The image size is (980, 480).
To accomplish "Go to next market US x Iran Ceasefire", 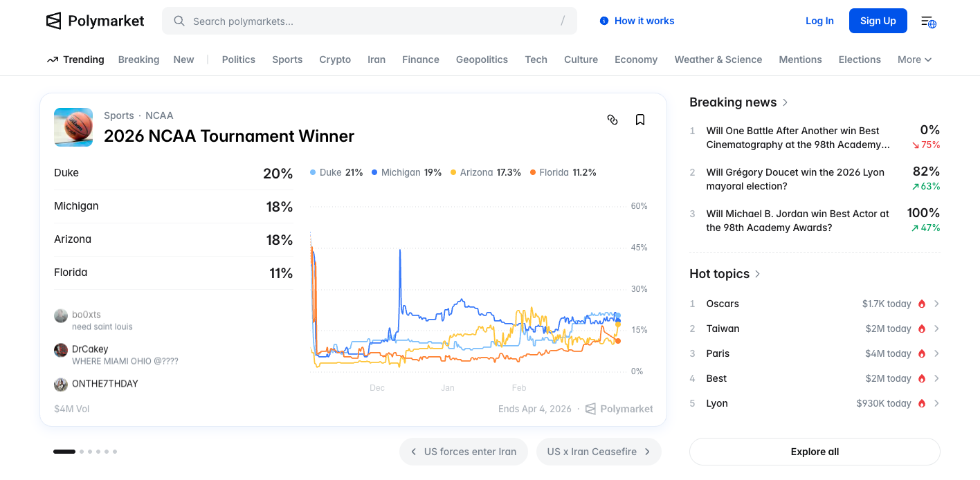I will click(x=599, y=452).
